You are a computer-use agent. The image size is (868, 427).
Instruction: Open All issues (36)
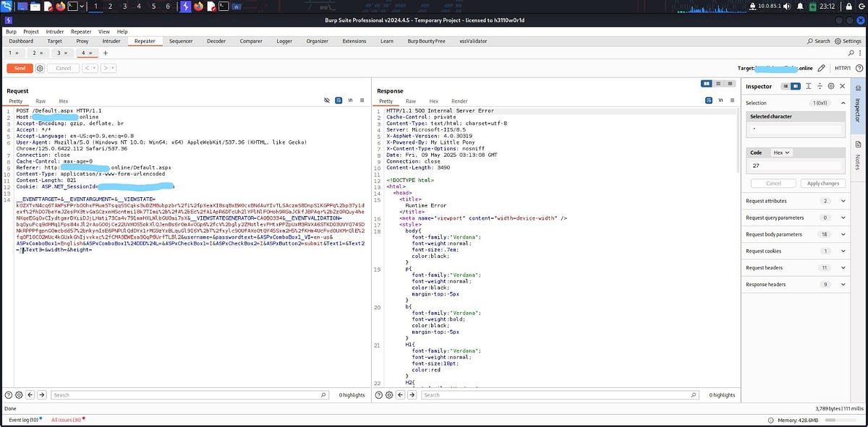click(x=67, y=420)
